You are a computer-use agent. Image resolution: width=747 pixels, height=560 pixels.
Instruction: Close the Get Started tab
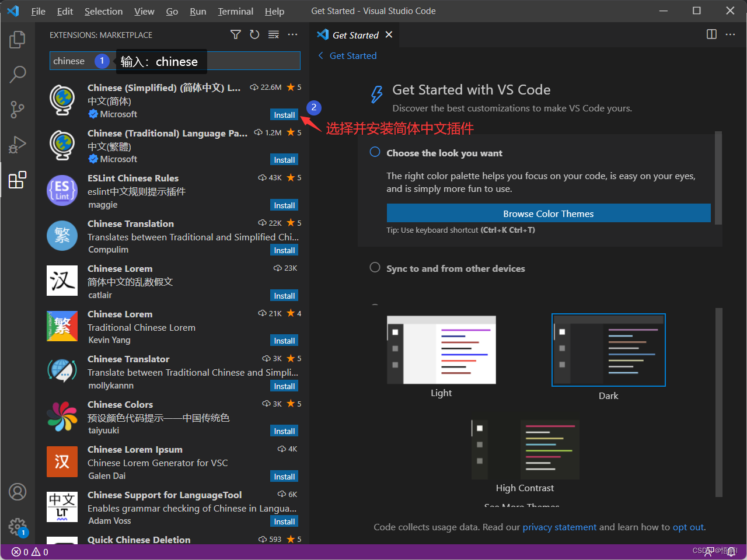(x=389, y=35)
